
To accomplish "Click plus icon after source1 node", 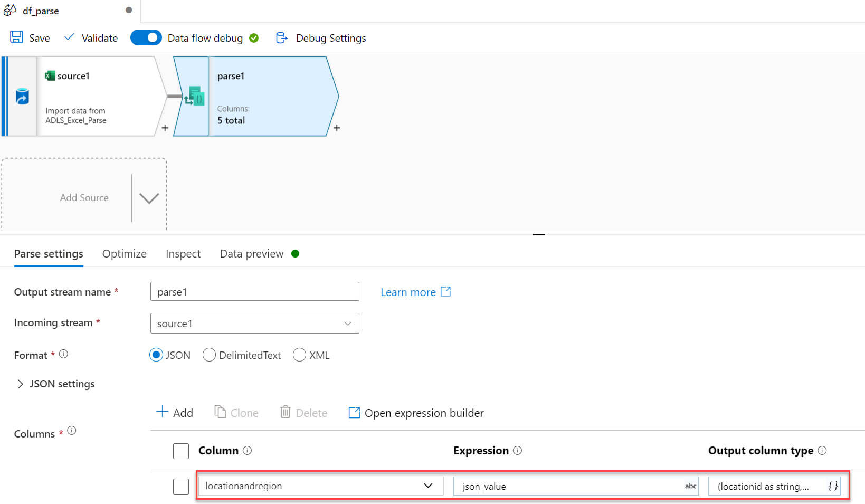I will coord(165,128).
